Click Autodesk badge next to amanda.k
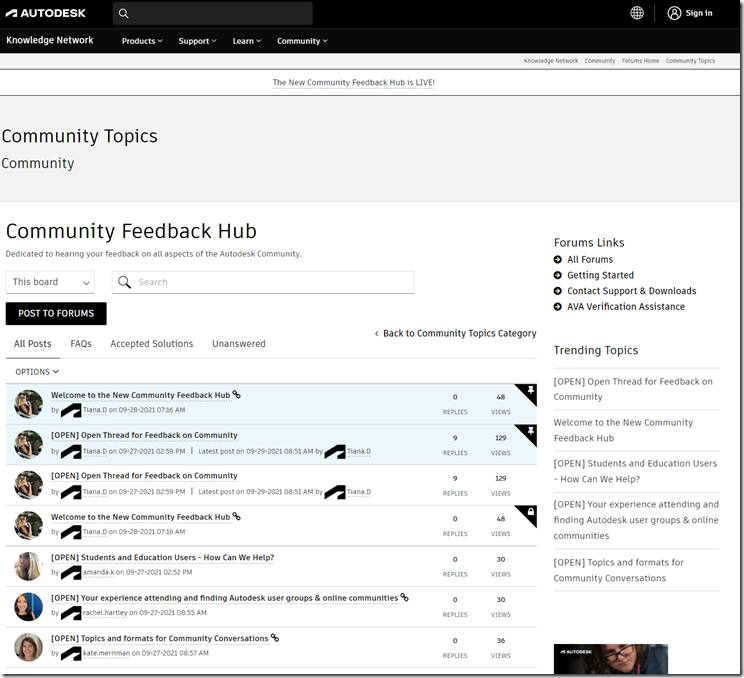 pyautogui.click(x=71, y=573)
